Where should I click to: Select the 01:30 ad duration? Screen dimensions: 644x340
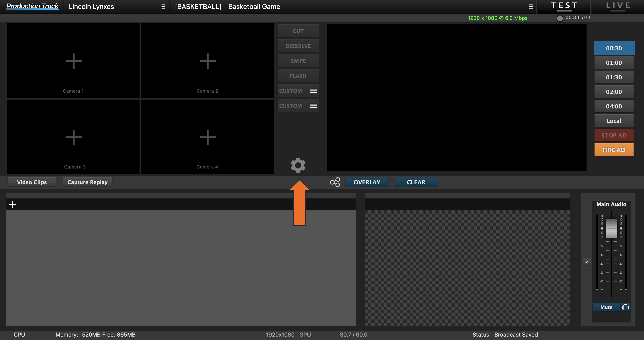point(614,77)
